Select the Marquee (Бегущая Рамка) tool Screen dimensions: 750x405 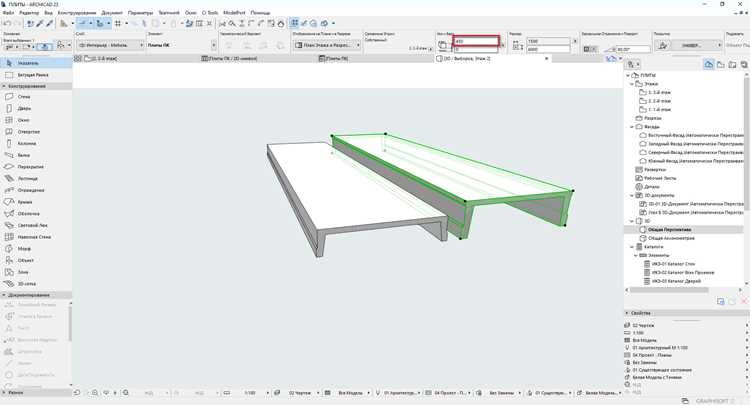[x=36, y=75]
